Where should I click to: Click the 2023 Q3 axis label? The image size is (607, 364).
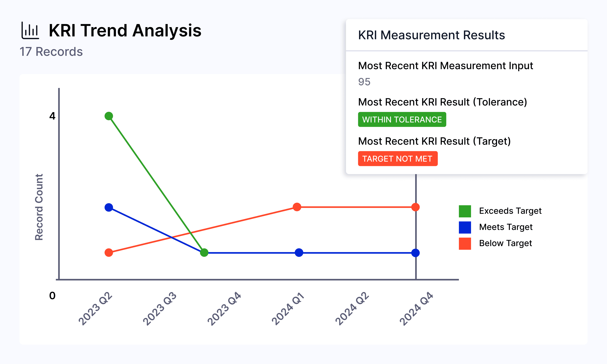click(160, 309)
